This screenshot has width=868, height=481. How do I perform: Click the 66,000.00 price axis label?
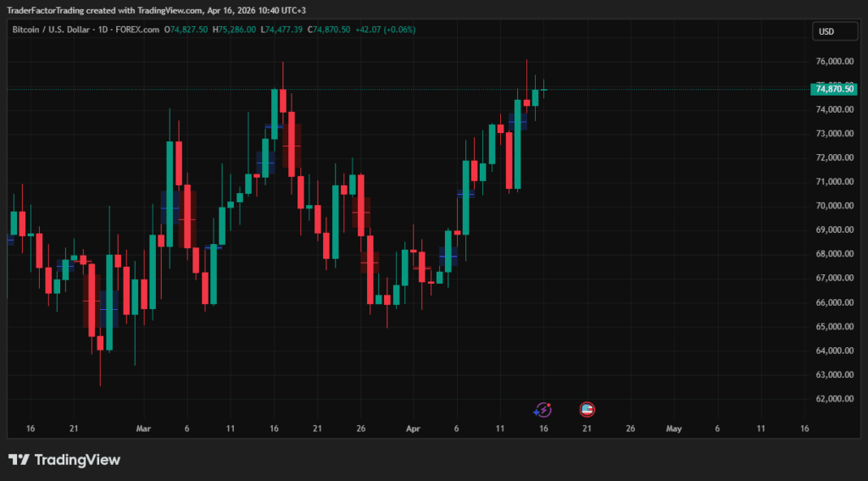[x=834, y=302]
